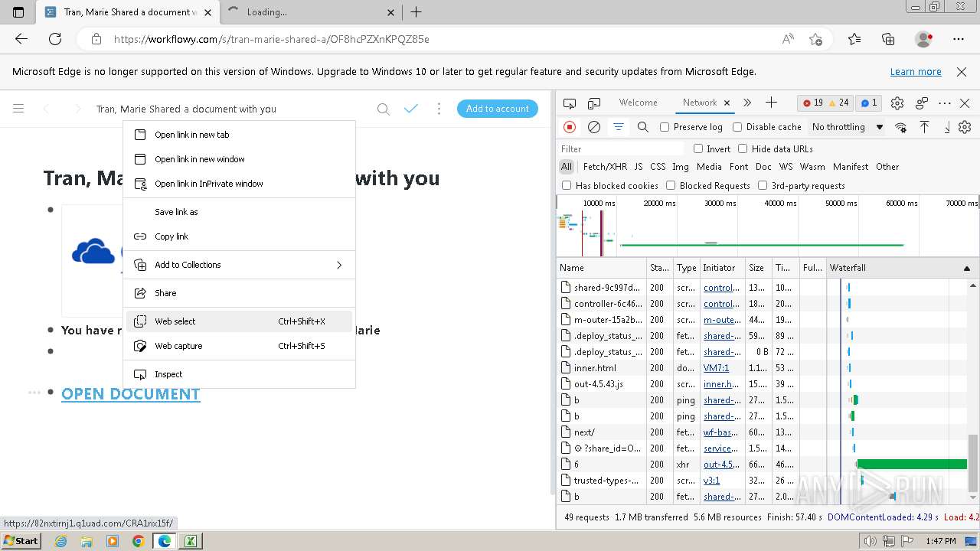Open Network panel settings gear

pyautogui.click(x=965, y=127)
